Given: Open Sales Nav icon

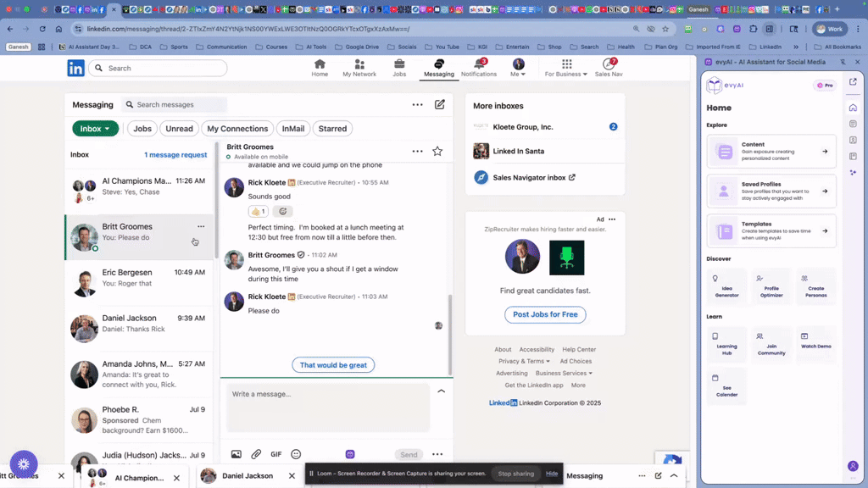Looking at the screenshot, I should 609,68.
